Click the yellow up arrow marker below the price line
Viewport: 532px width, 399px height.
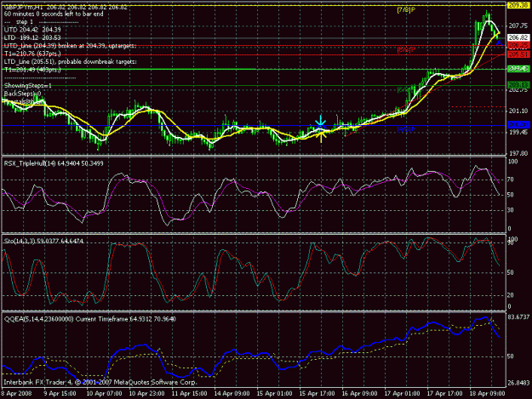click(321, 137)
